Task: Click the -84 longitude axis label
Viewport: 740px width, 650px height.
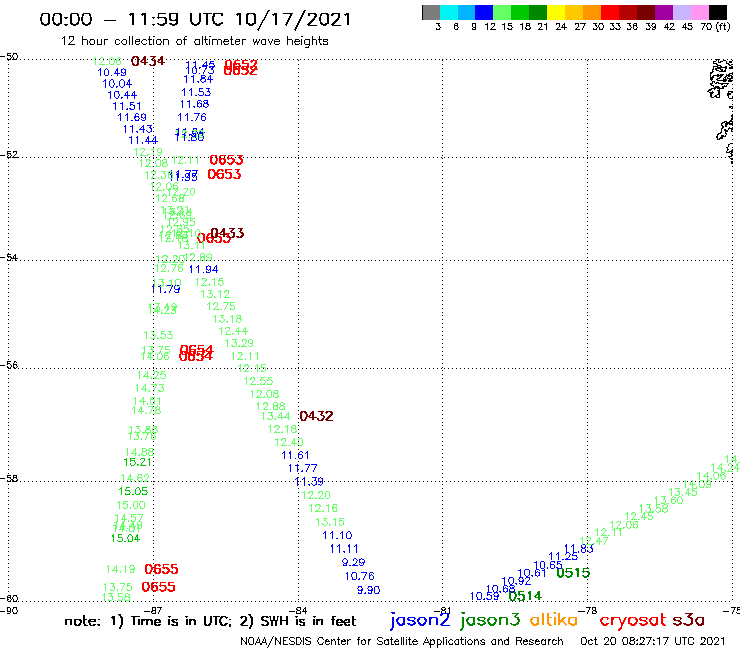Action: [298, 610]
